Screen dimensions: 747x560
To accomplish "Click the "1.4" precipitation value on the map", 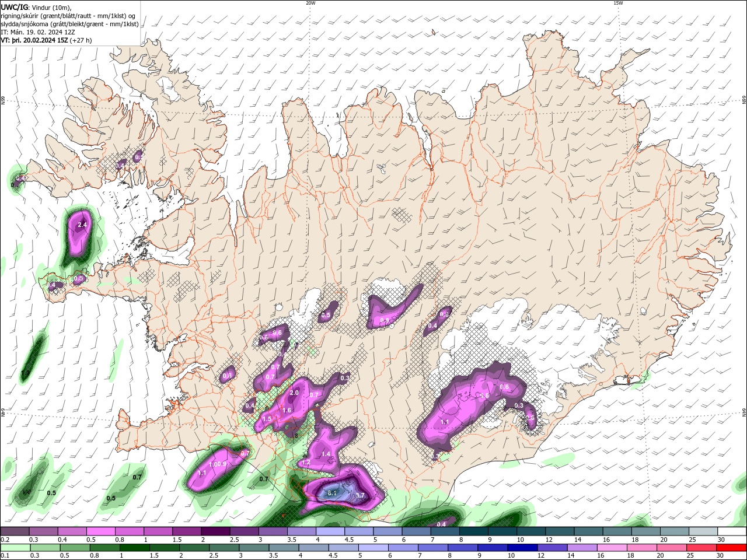I will tap(326, 454).
